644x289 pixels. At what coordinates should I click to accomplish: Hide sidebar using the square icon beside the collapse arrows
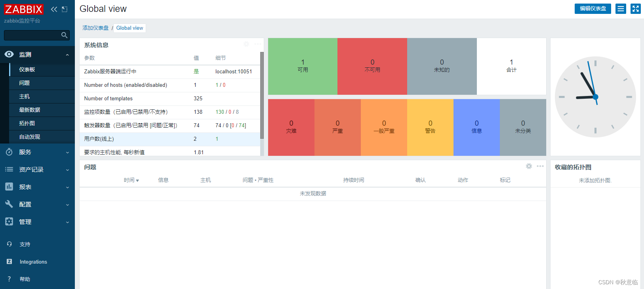click(65, 9)
